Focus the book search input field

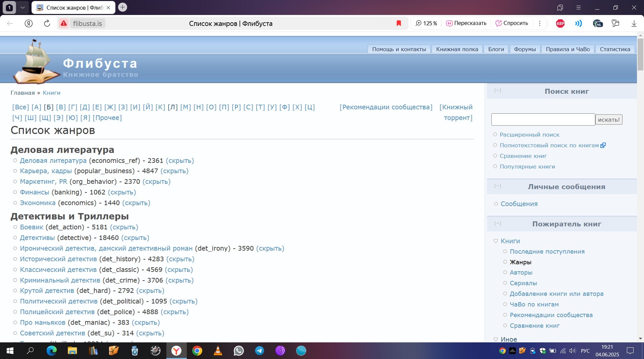[x=543, y=119]
